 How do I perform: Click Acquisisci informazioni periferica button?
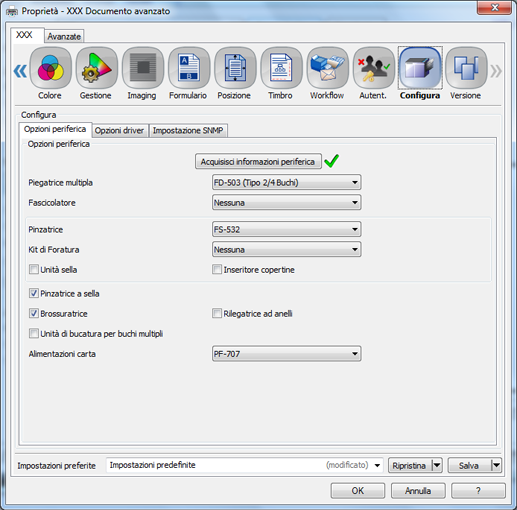point(258,161)
